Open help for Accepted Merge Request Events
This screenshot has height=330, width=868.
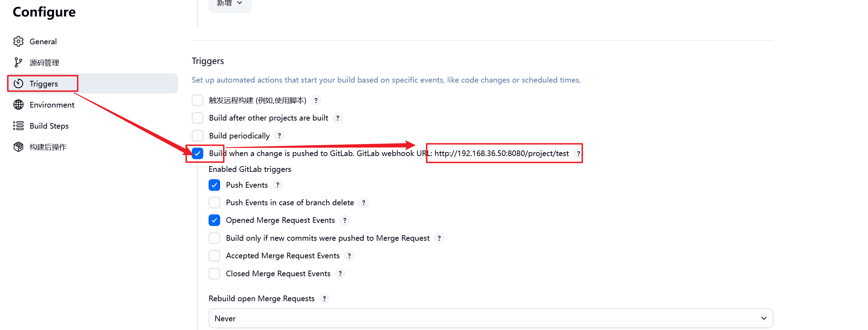coord(349,256)
